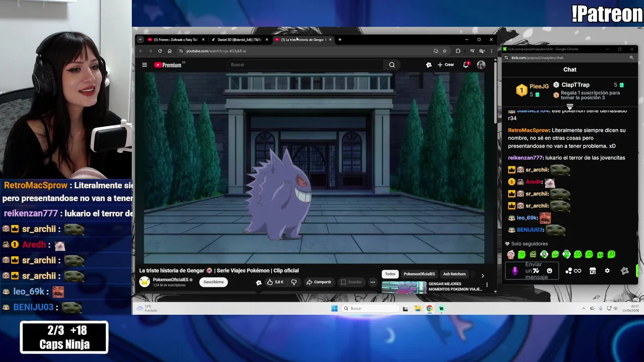Screen dimensions: 644x362
Task: Open PokemonOficialES channel name
Action: pos(171,280)
